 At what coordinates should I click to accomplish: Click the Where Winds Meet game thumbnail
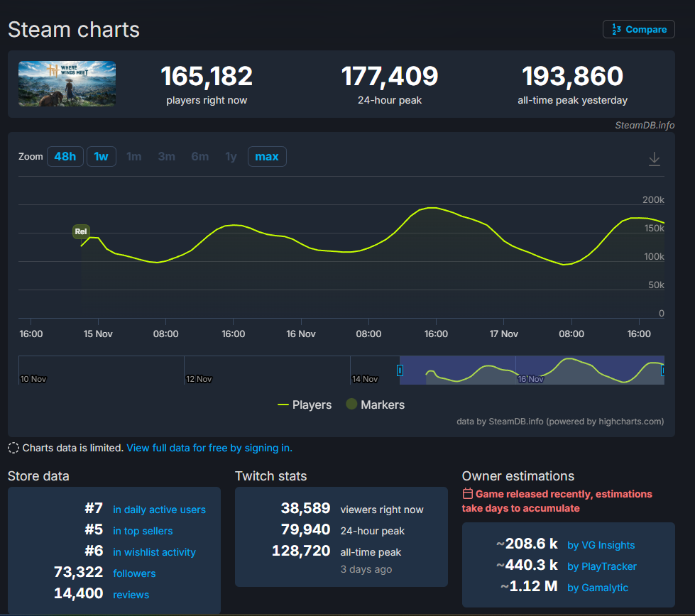click(67, 84)
